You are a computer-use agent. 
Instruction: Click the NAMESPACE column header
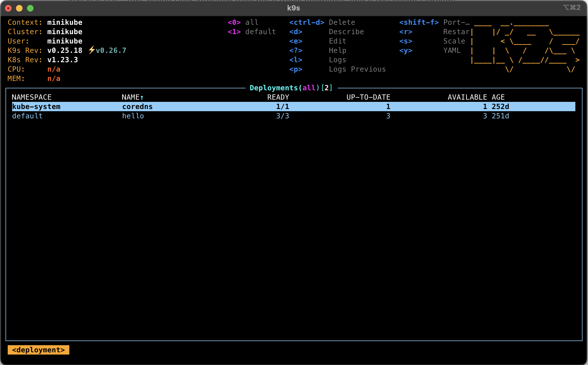32,97
